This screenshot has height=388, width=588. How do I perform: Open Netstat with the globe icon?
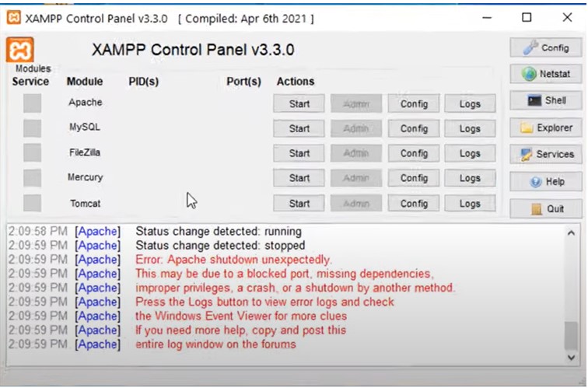click(546, 73)
